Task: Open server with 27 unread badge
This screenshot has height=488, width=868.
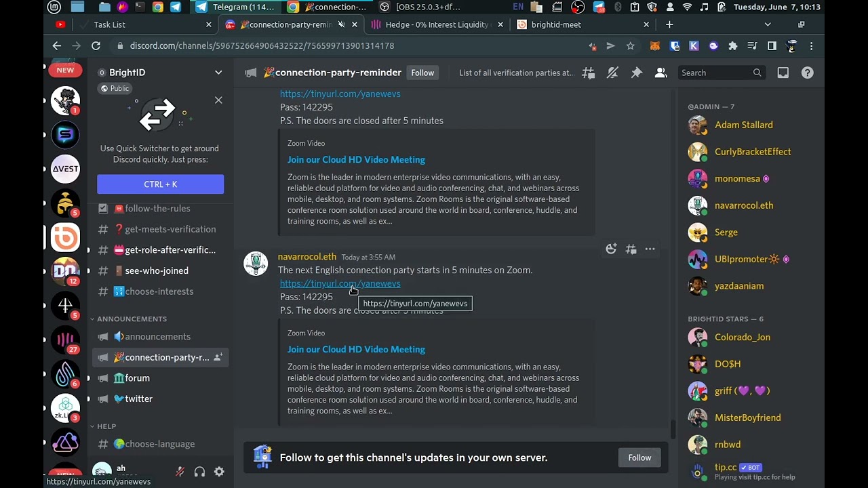Action: click(65, 340)
